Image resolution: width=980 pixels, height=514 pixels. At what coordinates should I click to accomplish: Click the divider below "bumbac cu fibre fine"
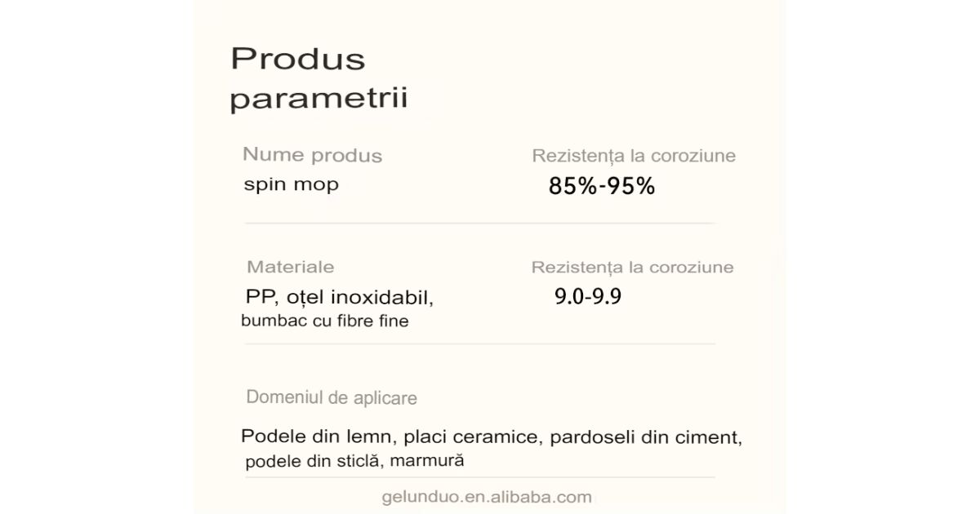(x=480, y=343)
